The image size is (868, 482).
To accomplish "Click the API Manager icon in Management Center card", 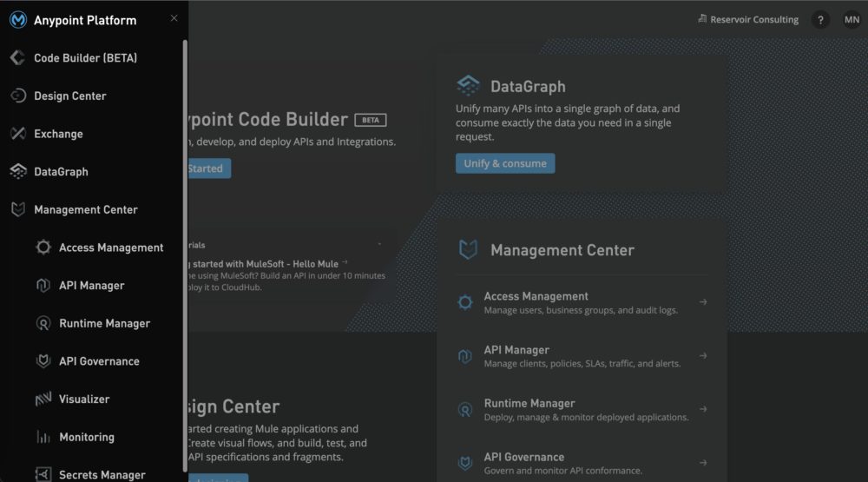I will 465,356.
